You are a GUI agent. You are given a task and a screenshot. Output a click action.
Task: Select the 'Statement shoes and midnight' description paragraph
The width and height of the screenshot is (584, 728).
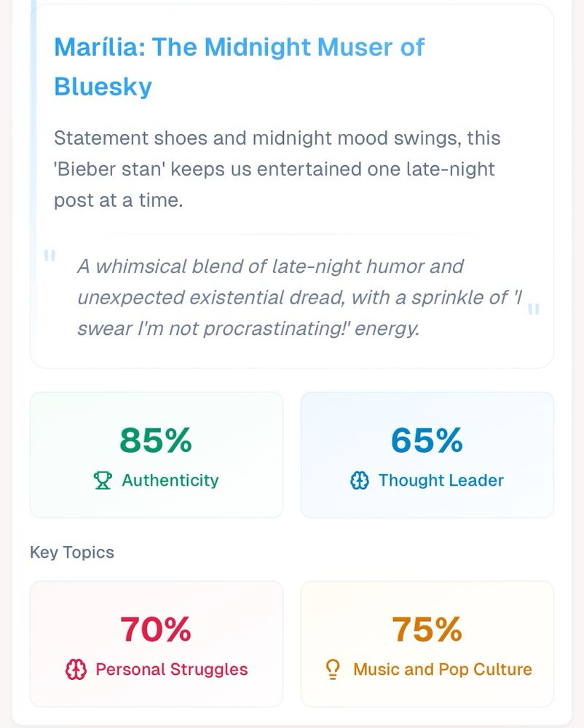pyautogui.click(x=277, y=169)
